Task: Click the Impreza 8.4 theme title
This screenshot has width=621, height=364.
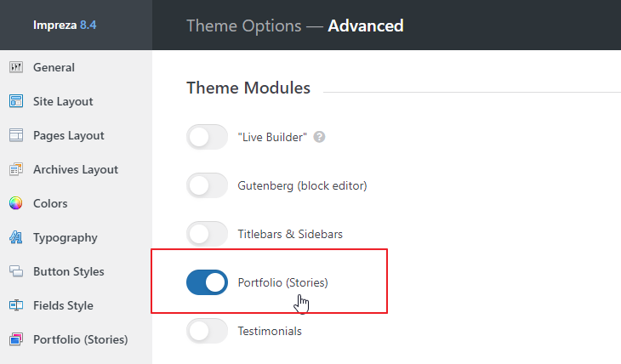Action: coord(66,26)
